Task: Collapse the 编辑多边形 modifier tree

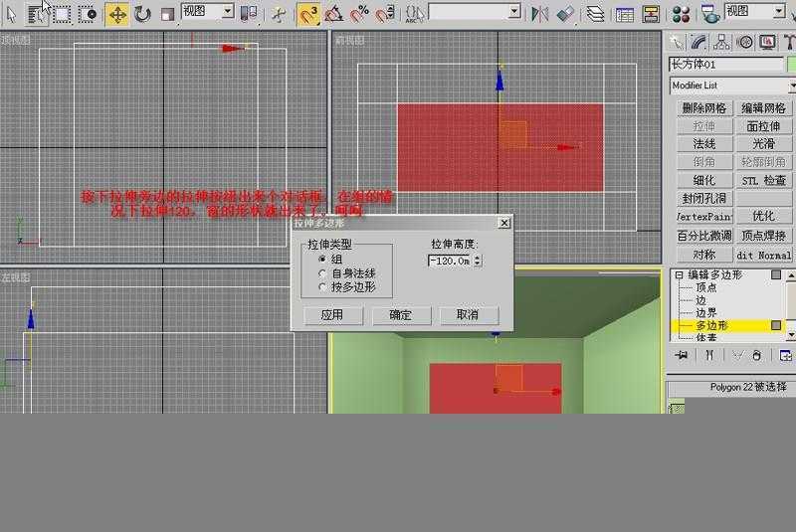Action: tap(679, 275)
